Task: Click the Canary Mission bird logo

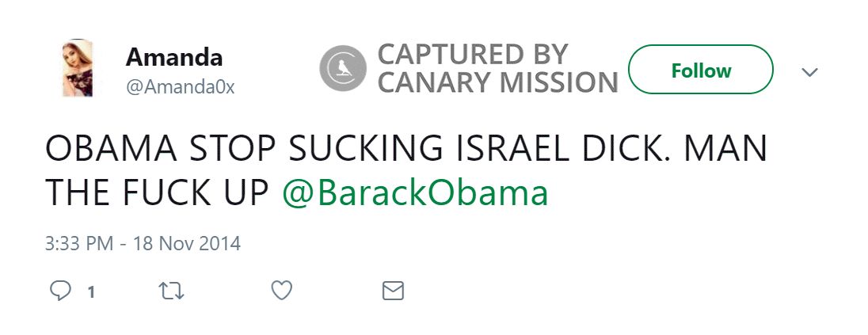Action: pos(342,69)
